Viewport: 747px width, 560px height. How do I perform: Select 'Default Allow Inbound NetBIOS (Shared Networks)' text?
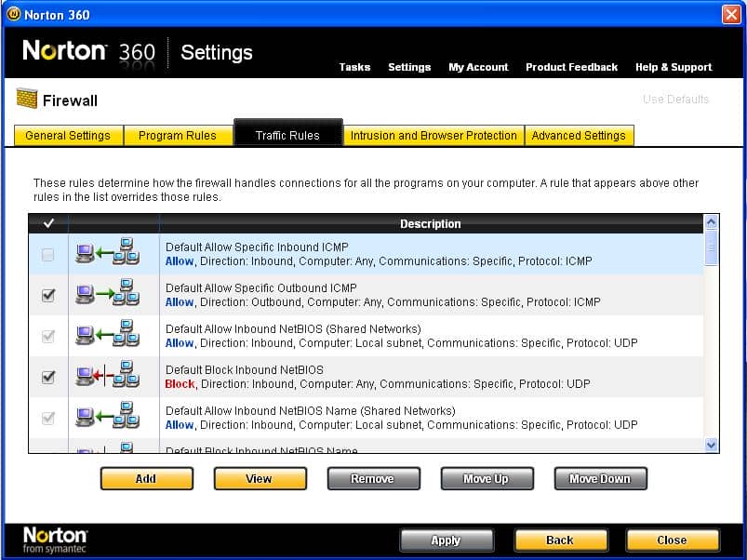click(293, 329)
